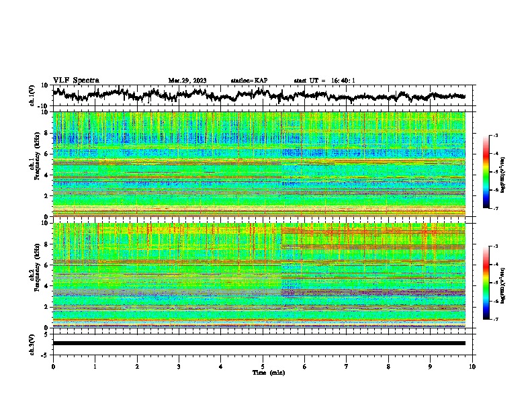Click the ch.2 spectrogram plot
Viewport: 532px width, 411px height.
pyautogui.click(x=259, y=275)
